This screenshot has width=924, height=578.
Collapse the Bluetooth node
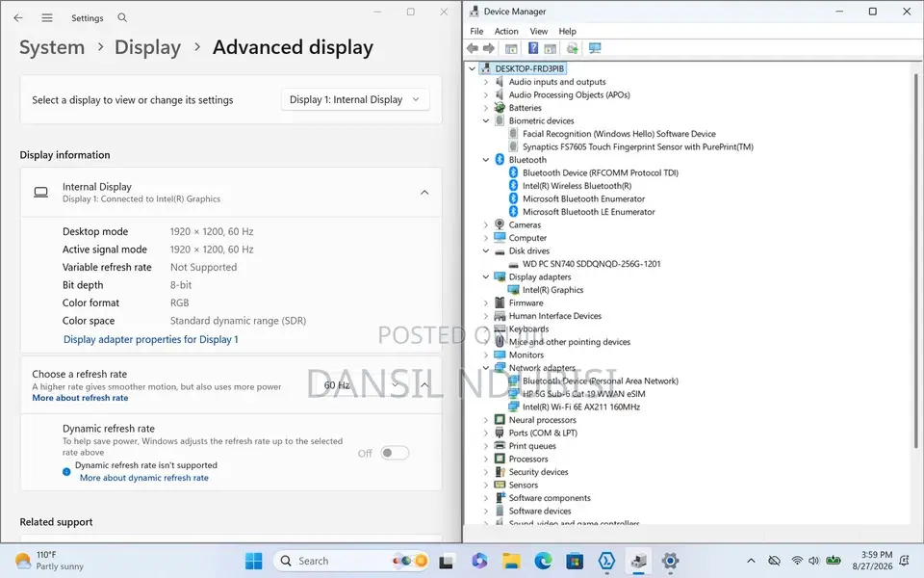point(485,160)
